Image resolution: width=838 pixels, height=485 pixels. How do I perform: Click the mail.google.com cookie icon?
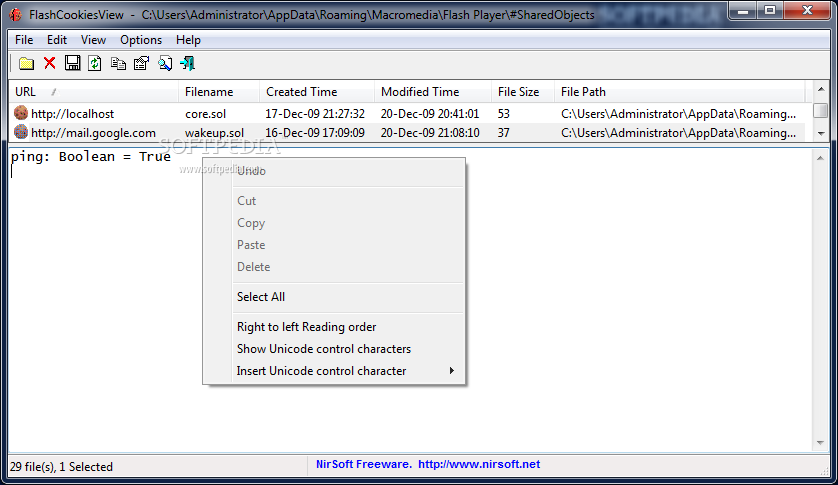pyautogui.click(x=21, y=132)
